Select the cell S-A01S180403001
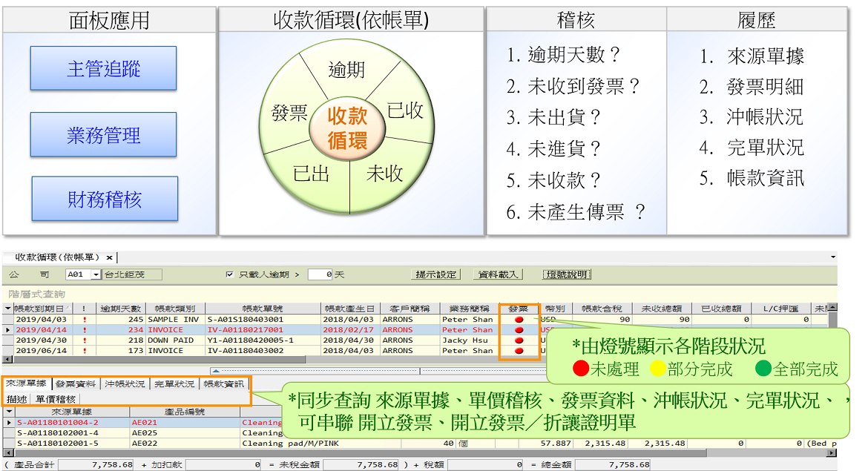 coord(263,320)
